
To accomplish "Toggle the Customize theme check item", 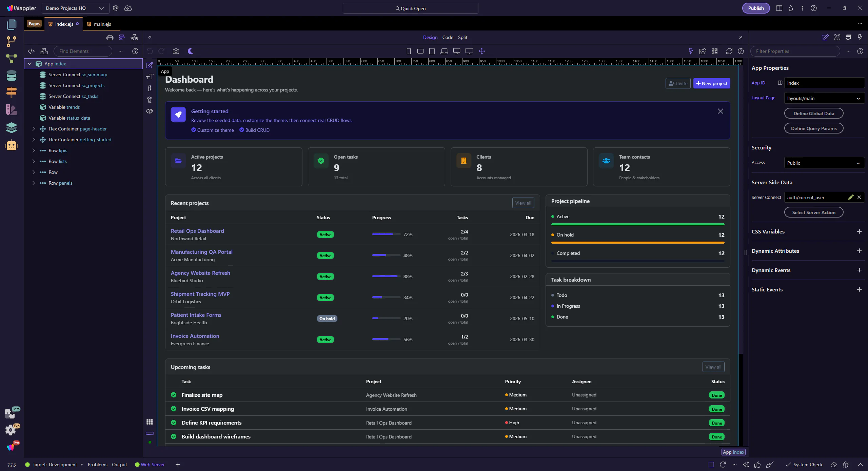I will (x=213, y=130).
